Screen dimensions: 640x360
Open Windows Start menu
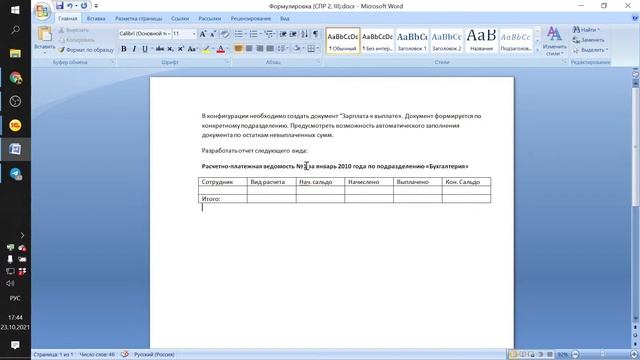pos(15,10)
